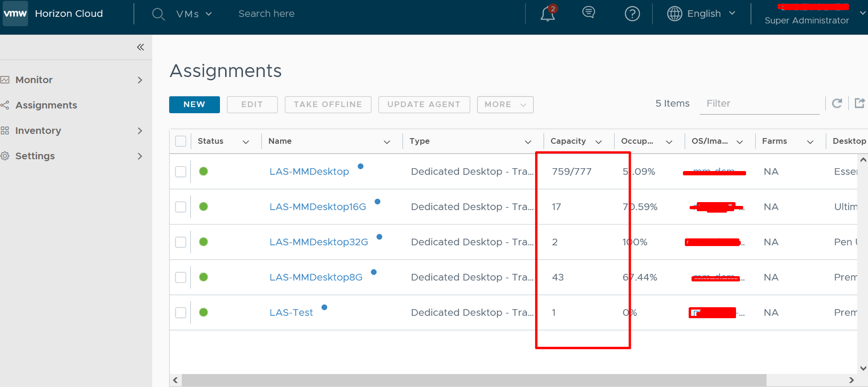Open the MORE actions dropdown
This screenshot has width=868, height=387.
505,104
